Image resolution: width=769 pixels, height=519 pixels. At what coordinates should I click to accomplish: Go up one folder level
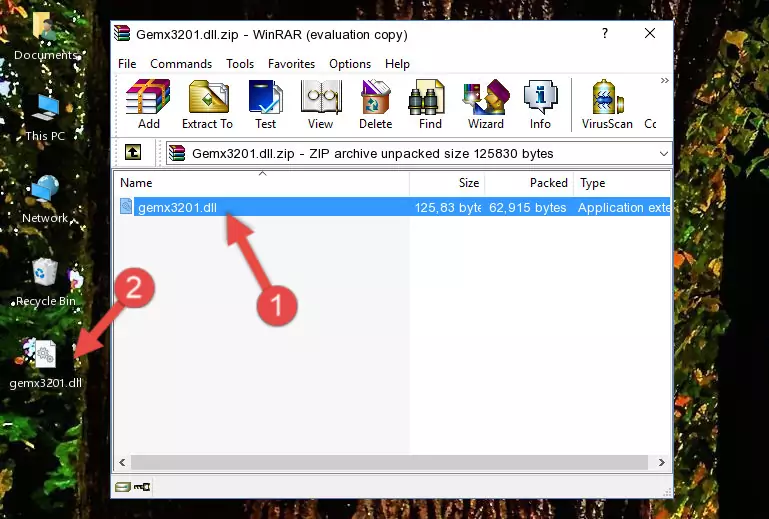[133, 153]
